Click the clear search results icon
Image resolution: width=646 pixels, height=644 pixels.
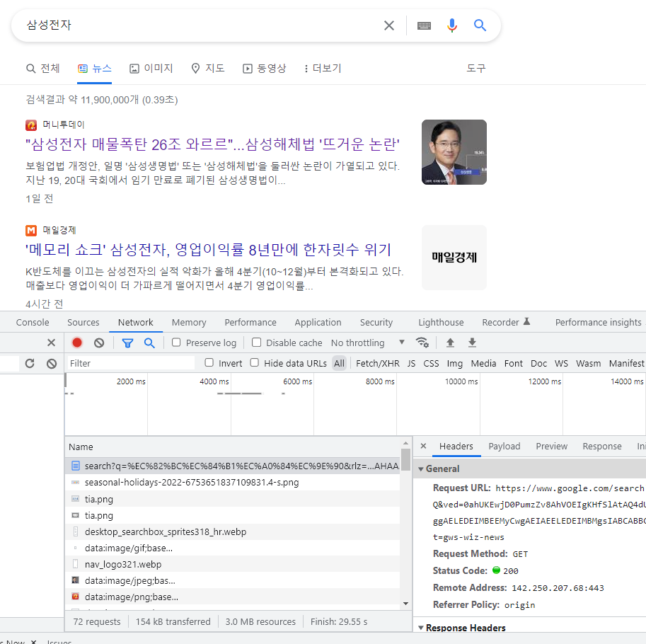(52, 364)
